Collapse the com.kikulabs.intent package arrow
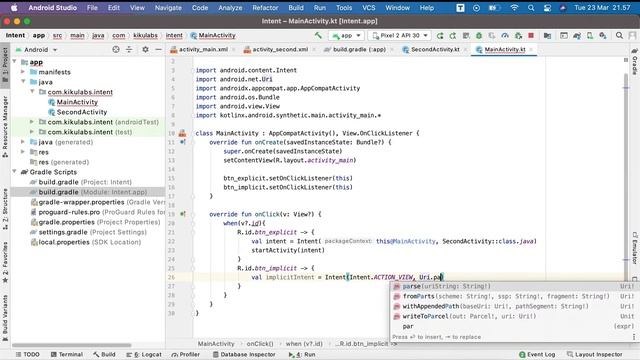Image resolution: width=640 pixels, height=360 pixels. coord(32,92)
